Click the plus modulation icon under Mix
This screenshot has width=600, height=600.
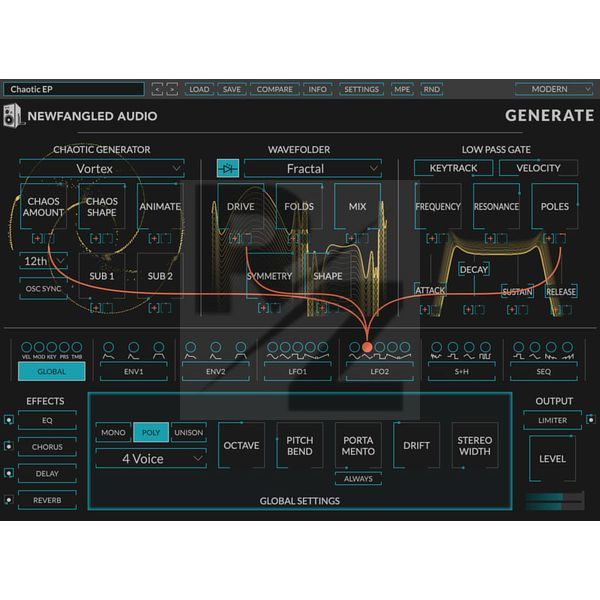pyautogui.click(x=351, y=238)
